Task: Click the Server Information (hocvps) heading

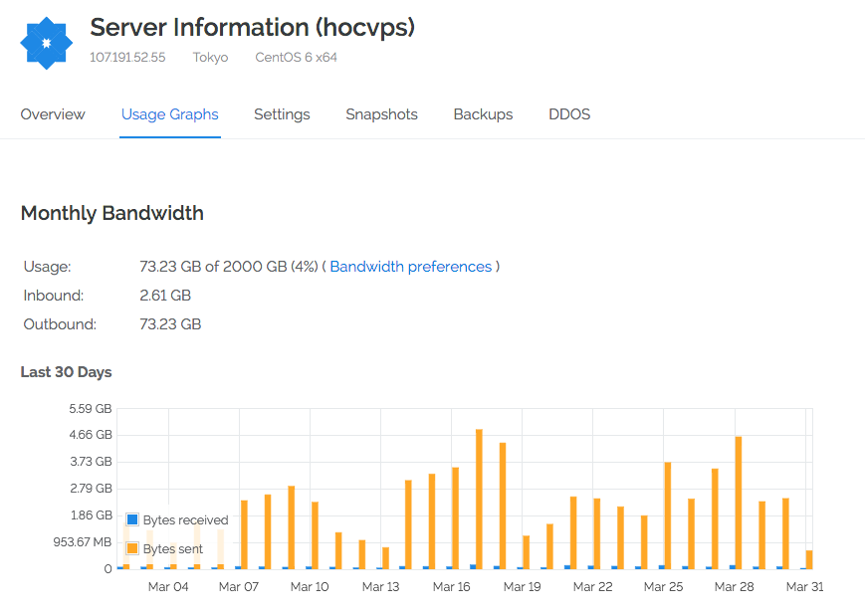Action: [252, 28]
